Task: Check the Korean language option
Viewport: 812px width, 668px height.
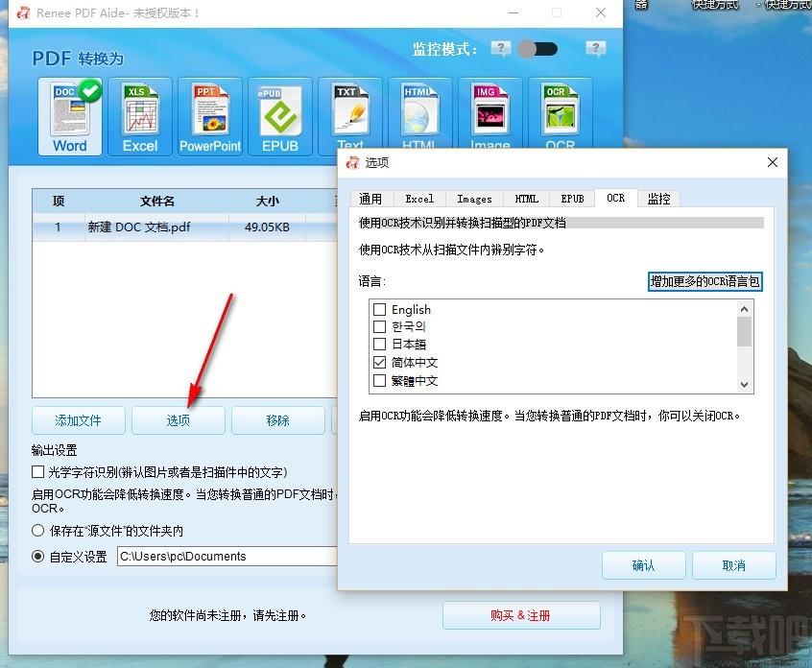Action: (x=379, y=326)
